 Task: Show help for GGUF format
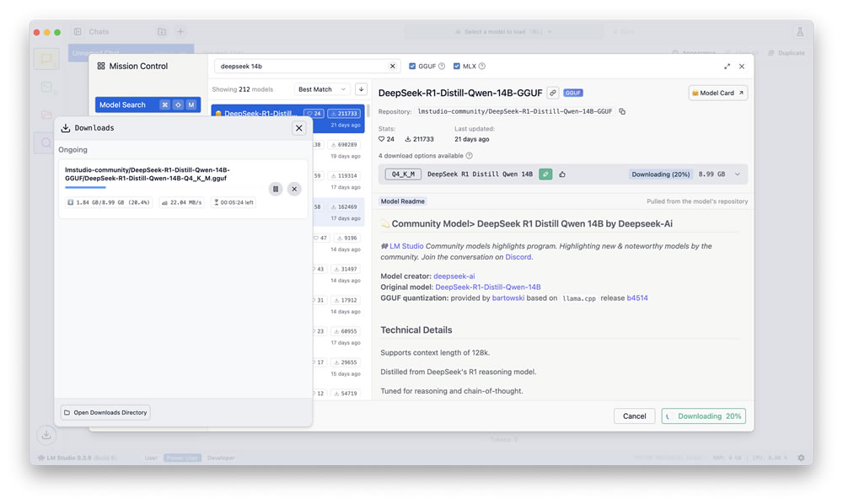coord(442,66)
